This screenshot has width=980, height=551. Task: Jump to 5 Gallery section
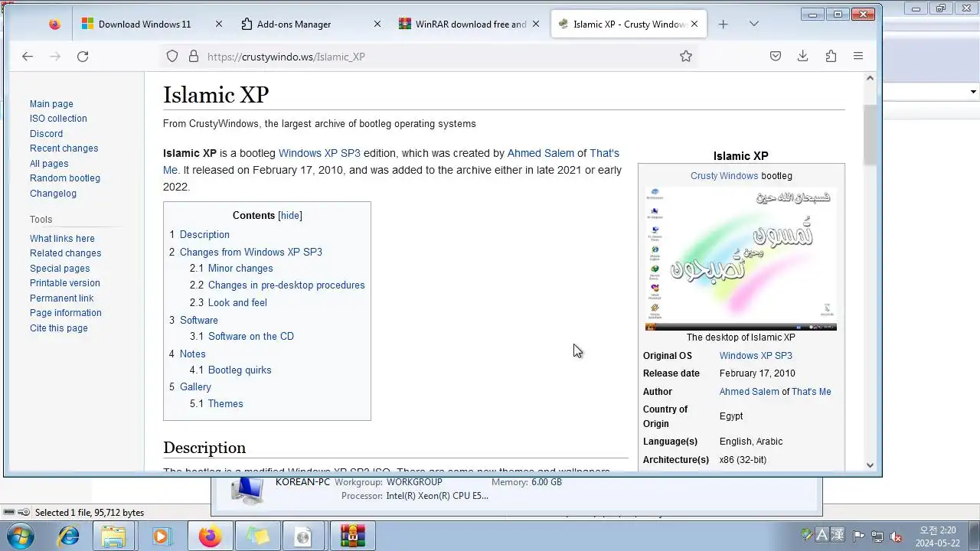coord(190,387)
